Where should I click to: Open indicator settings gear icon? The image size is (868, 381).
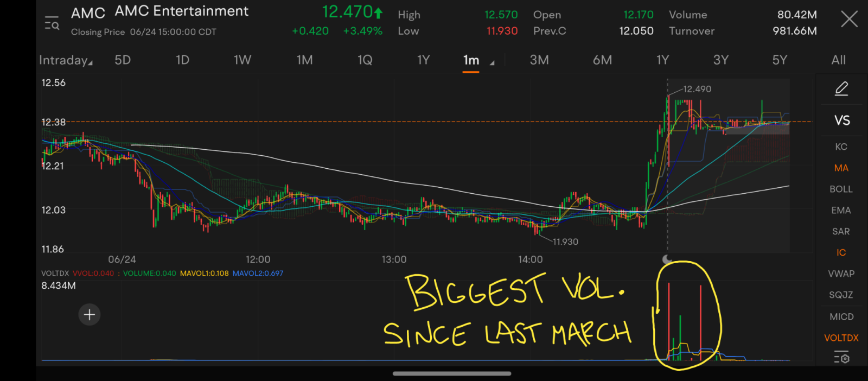click(841, 358)
